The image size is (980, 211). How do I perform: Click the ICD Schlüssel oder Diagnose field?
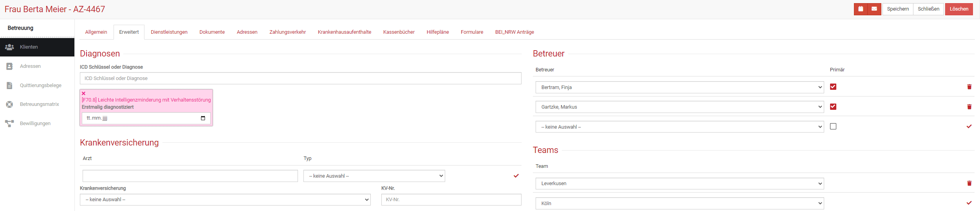click(300, 78)
